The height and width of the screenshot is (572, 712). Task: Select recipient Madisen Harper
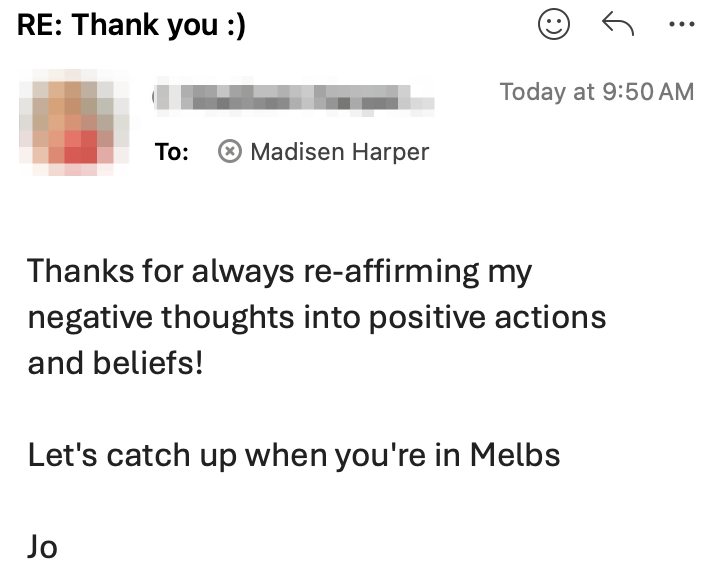340,152
